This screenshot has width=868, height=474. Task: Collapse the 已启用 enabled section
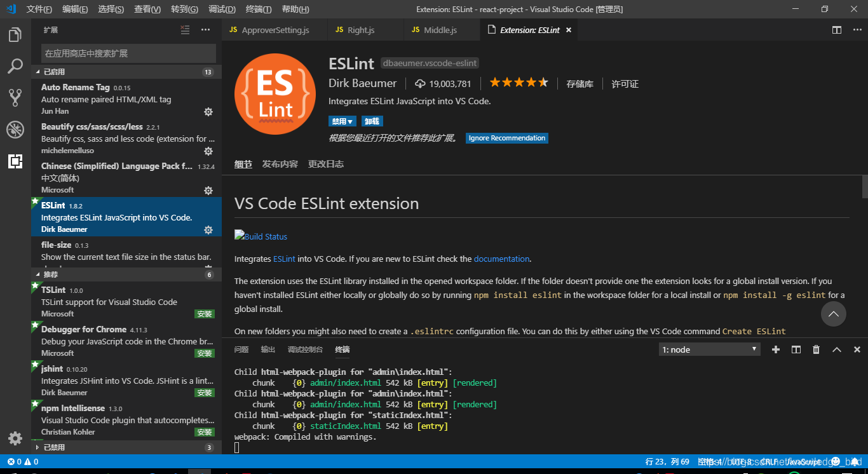click(126, 72)
